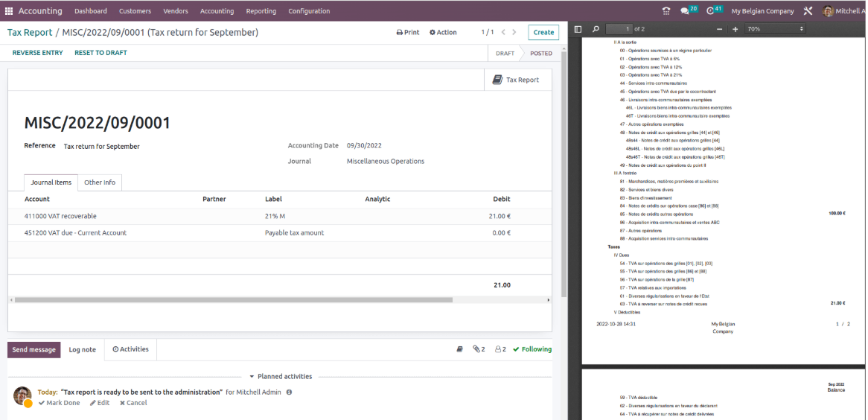Open the Reporting menu
Viewport: 868px width, 420px height.
pos(261,11)
